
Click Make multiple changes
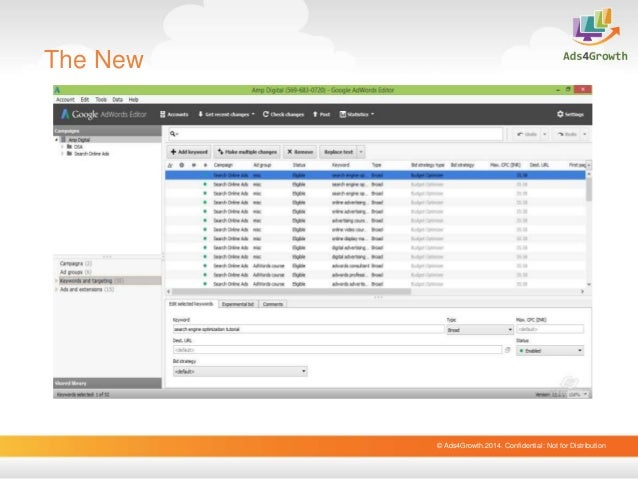247,152
